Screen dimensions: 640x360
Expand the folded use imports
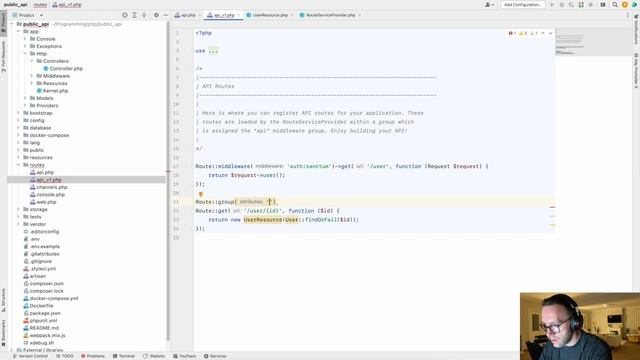(x=213, y=51)
